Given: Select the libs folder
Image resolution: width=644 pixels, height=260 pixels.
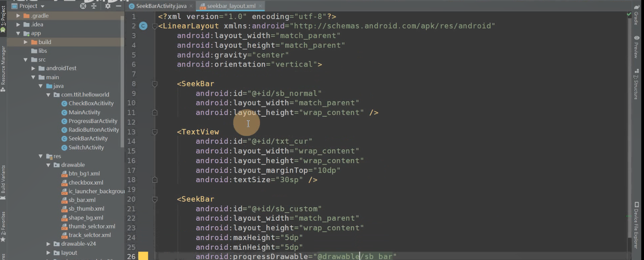Looking at the screenshot, I should point(39,51).
